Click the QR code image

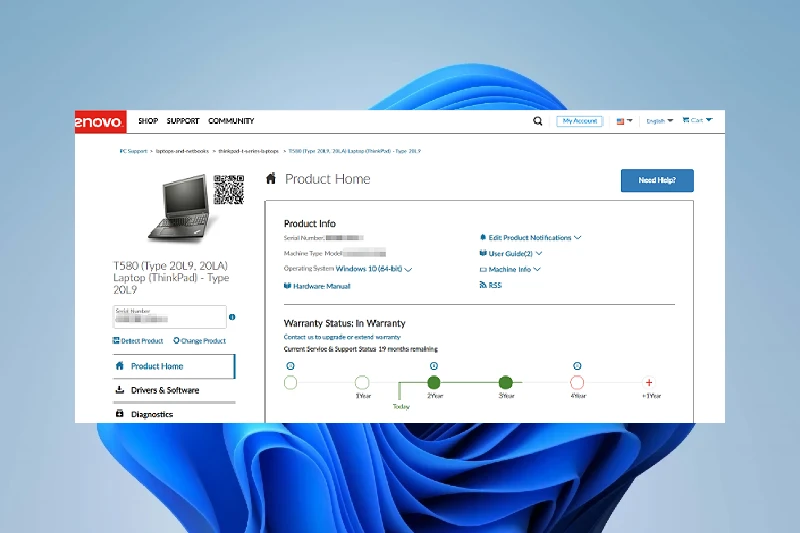coord(229,189)
